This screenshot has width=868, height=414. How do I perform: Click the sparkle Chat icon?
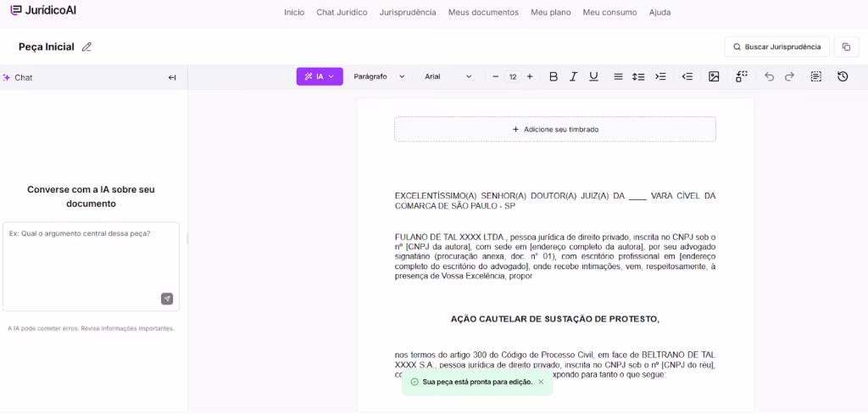[x=7, y=77]
